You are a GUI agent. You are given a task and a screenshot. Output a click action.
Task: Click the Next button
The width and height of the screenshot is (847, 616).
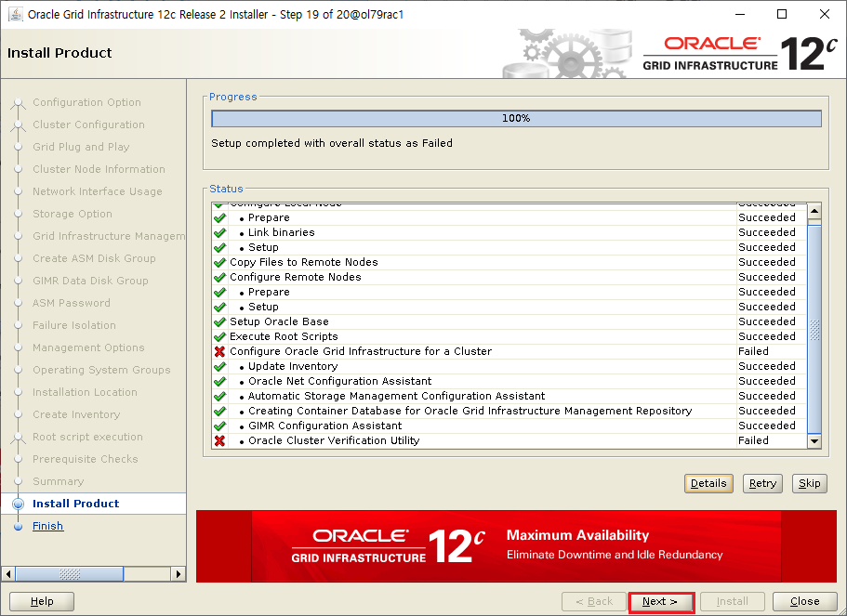point(661,601)
